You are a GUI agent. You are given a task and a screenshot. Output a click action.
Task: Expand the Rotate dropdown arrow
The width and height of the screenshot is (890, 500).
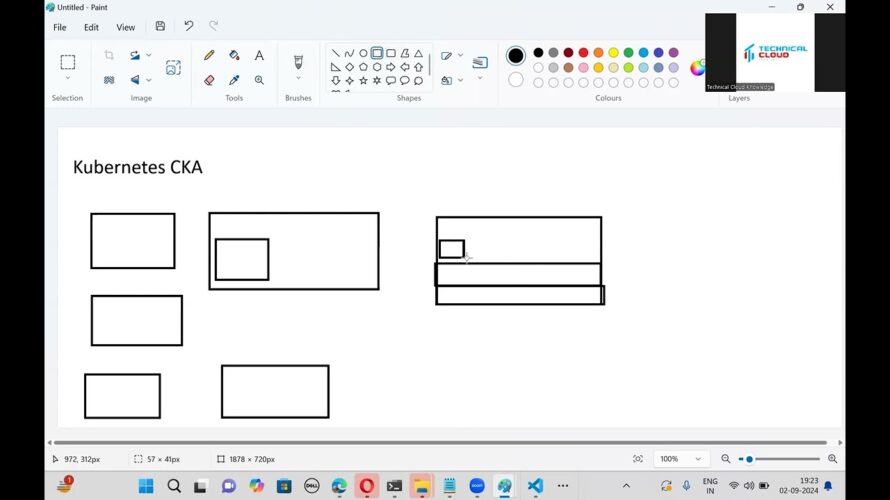click(149, 55)
